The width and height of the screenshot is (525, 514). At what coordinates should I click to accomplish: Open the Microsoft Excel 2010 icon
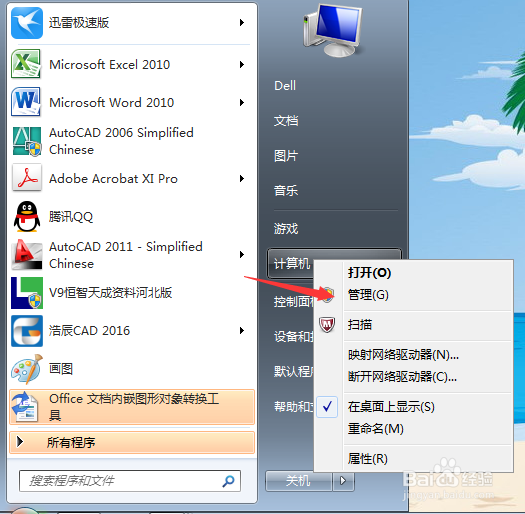pyautogui.click(x=26, y=64)
